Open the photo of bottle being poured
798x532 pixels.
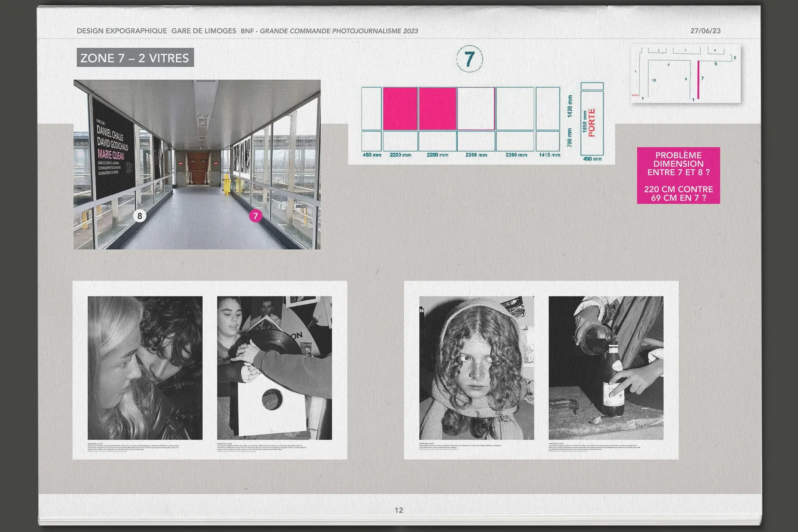(x=606, y=368)
